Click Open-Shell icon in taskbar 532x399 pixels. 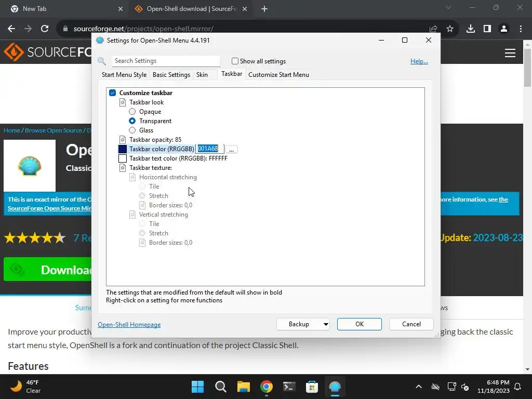tap(335, 387)
